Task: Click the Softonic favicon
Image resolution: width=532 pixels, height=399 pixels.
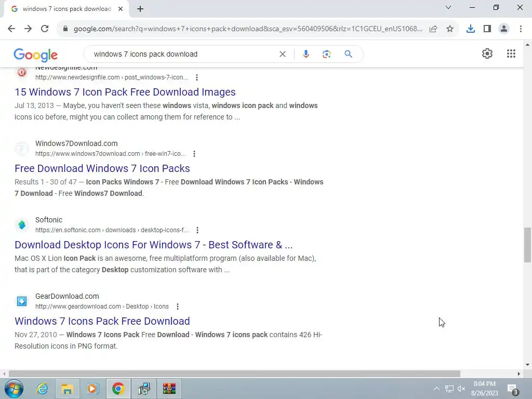Action: [x=22, y=224]
